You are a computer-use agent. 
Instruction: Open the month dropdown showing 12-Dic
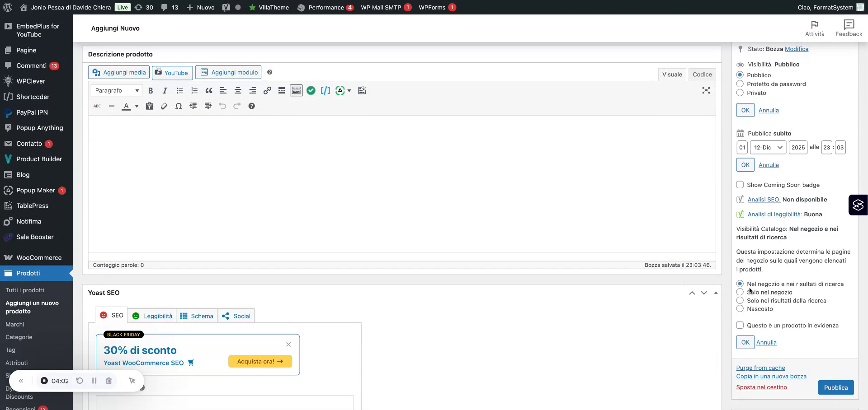[768, 147]
